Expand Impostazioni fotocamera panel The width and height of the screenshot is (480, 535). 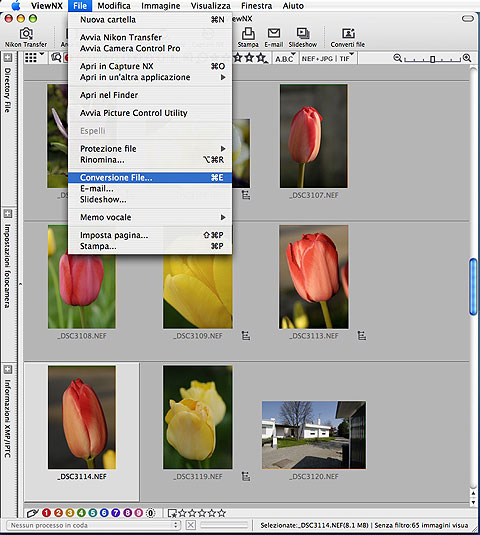coord(8,214)
